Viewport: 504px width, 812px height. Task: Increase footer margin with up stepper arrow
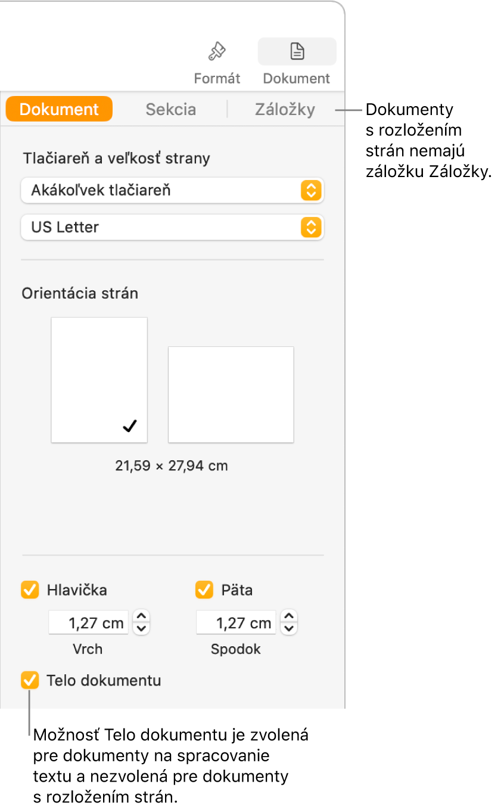tap(289, 616)
